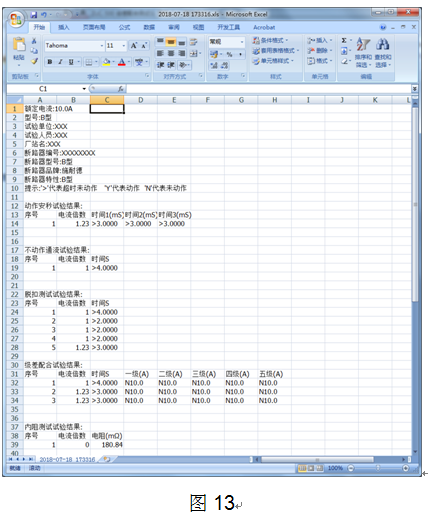The width and height of the screenshot is (428, 523).
Task: Click the Save icon in quick access toolbar
Action: click(x=34, y=15)
